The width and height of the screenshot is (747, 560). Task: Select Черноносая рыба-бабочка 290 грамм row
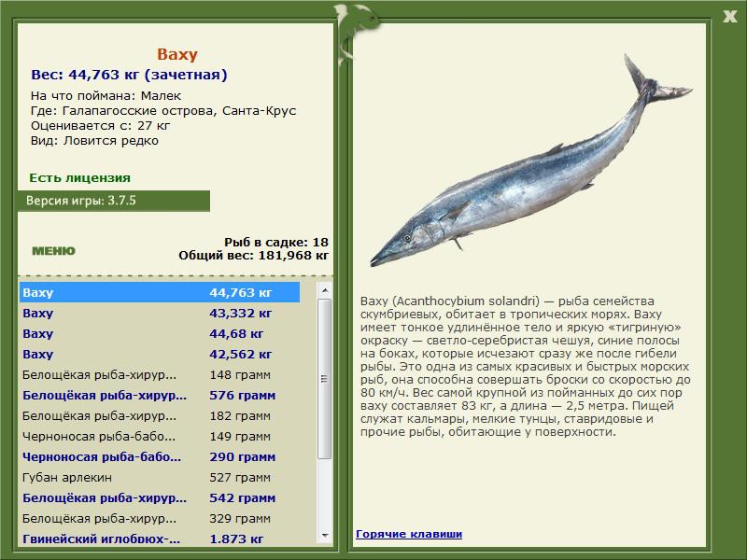[x=160, y=456]
